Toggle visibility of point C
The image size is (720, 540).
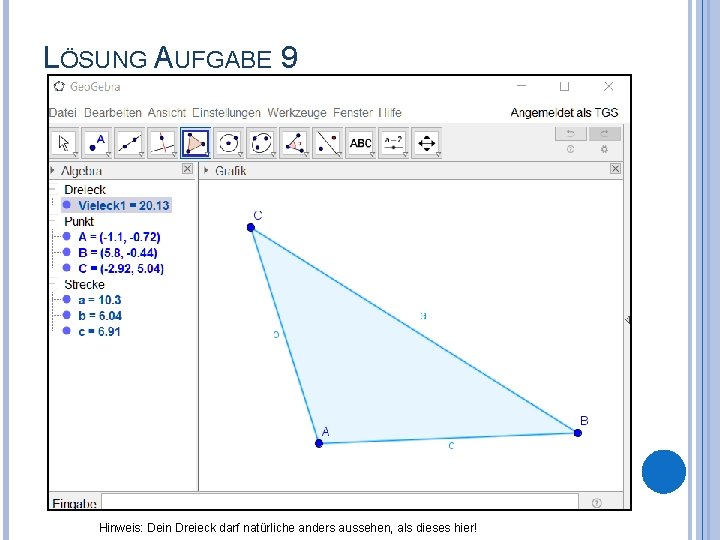click(x=67, y=268)
